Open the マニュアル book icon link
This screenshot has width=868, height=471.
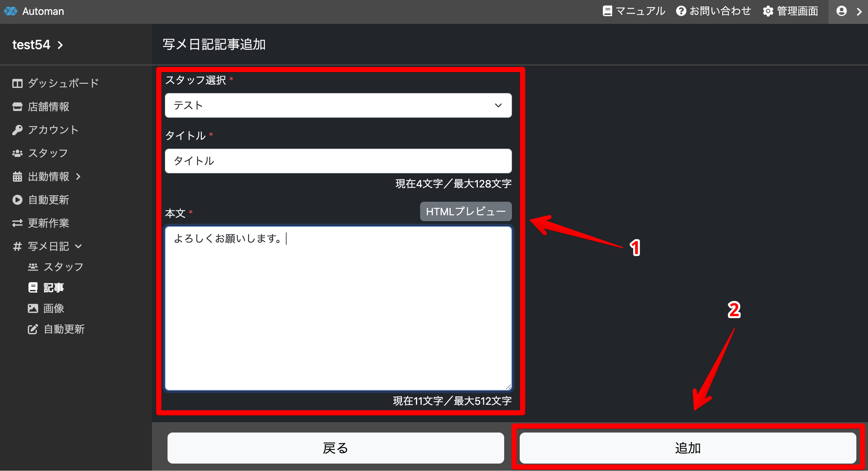607,11
